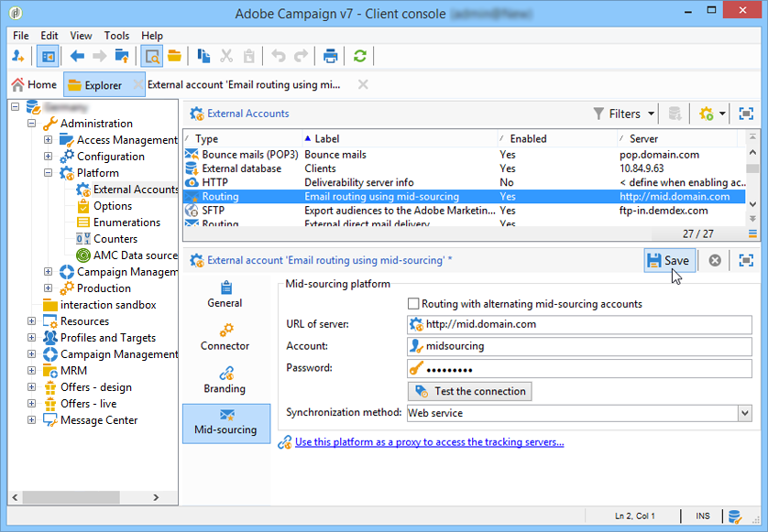This screenshot has height=532, width=768.
Task: Select Options in the Platform tree
Action: (113, 206)
